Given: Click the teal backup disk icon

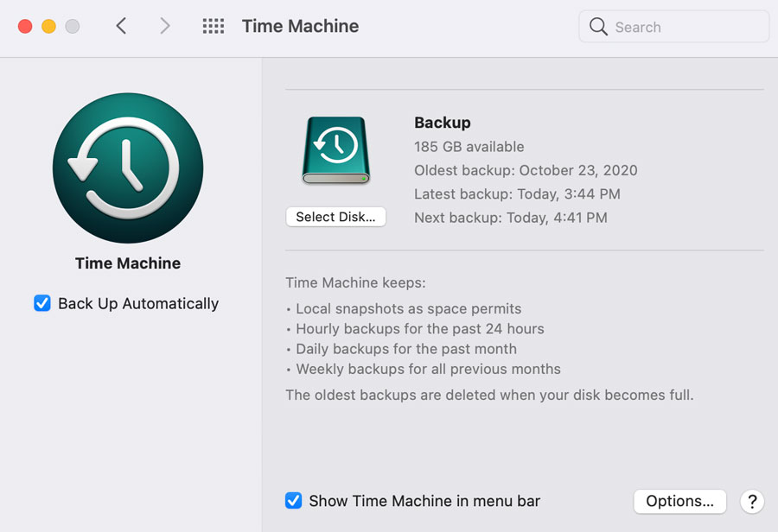Looking at the screenshot, I should point(335,150).
